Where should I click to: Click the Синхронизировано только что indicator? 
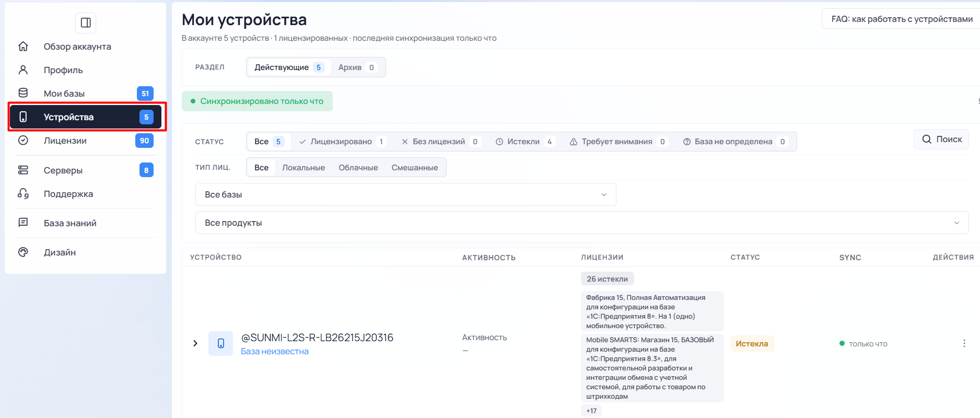coord(257,101)
